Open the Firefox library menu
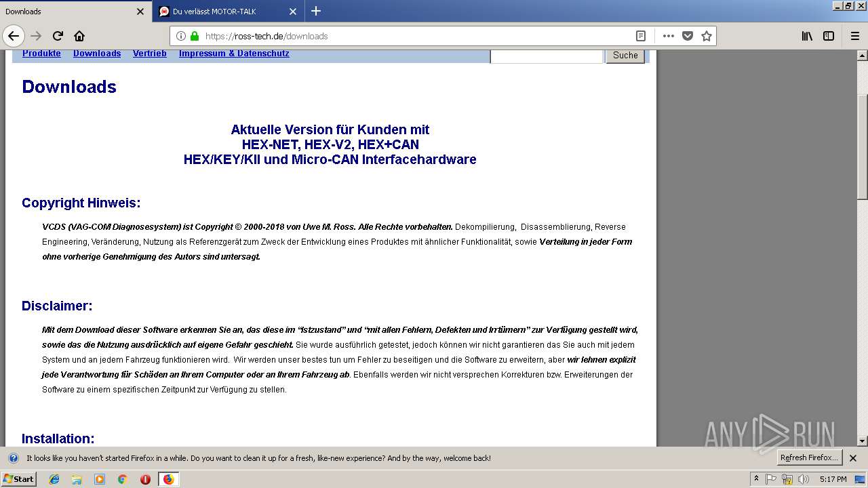The width and height of the screenshot is (868, 488). [x=807, y=36]
